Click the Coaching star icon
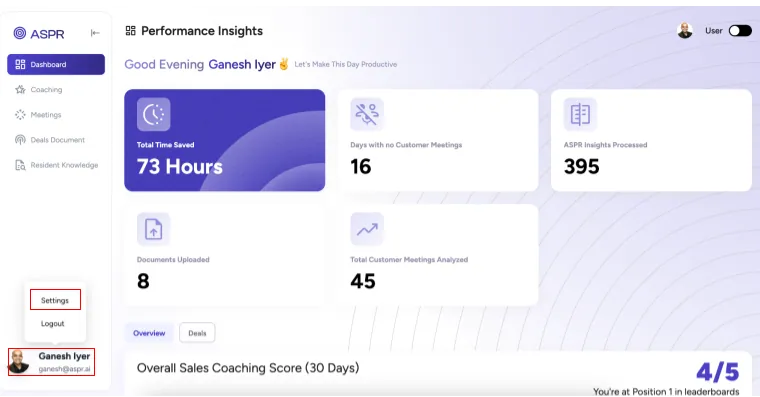This screenshot has height=397, width=760. click(x=20, y=90)
